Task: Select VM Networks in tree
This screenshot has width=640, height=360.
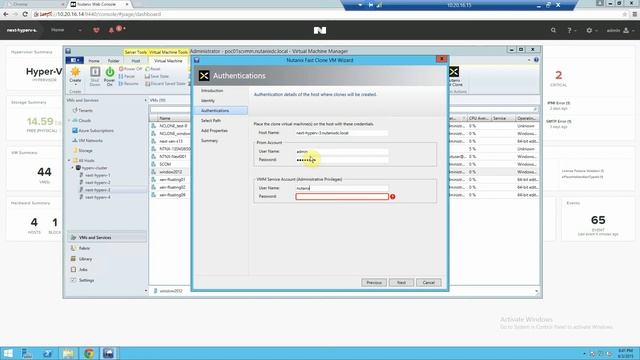Action: pos(90,140)
